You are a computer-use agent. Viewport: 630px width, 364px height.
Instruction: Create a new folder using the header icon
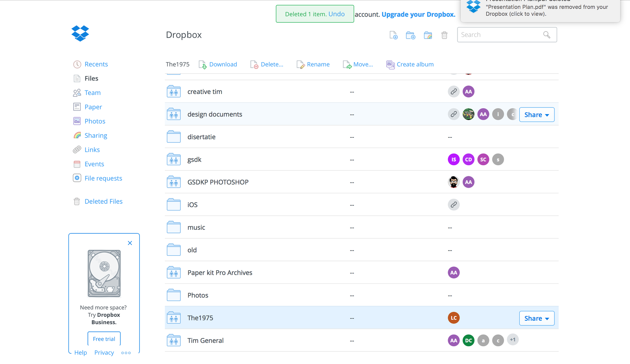[x=410, y=35]
